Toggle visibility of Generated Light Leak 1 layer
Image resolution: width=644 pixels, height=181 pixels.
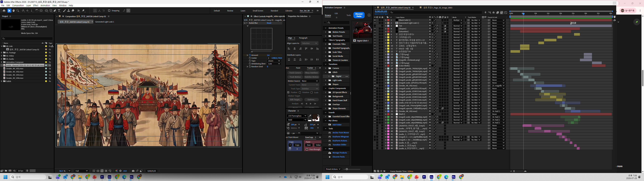point(375,23)
